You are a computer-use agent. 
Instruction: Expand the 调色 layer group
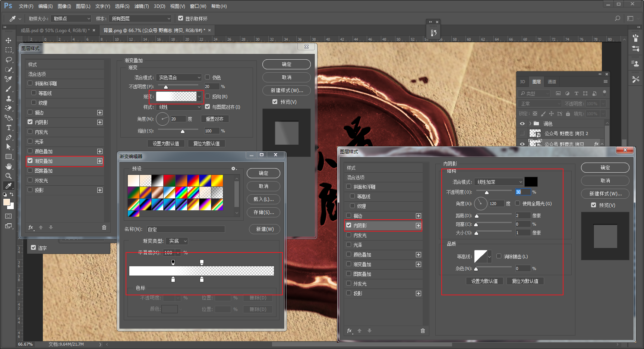pyautogui.click(x=530, y=124)
